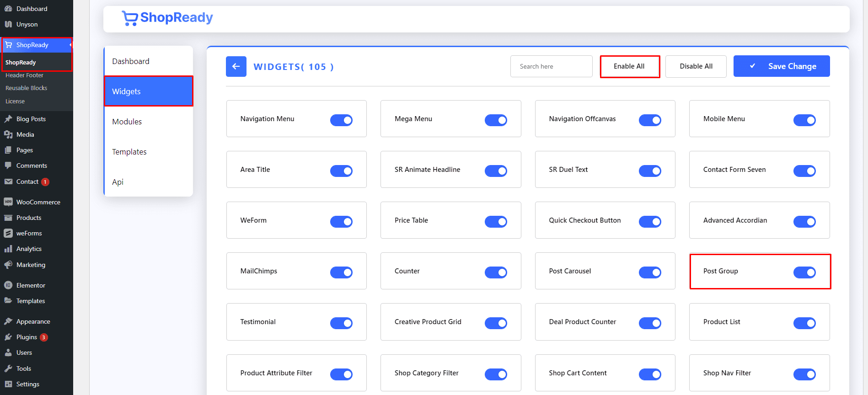Open Media library from sidebar
Viewport: 868px width, 395px height.
pos(25,134)
